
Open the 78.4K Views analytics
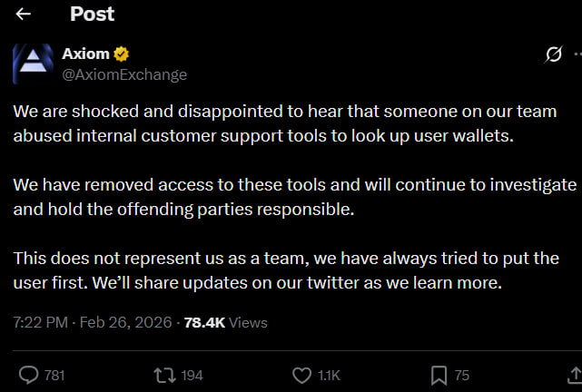[x=223, y=322]
